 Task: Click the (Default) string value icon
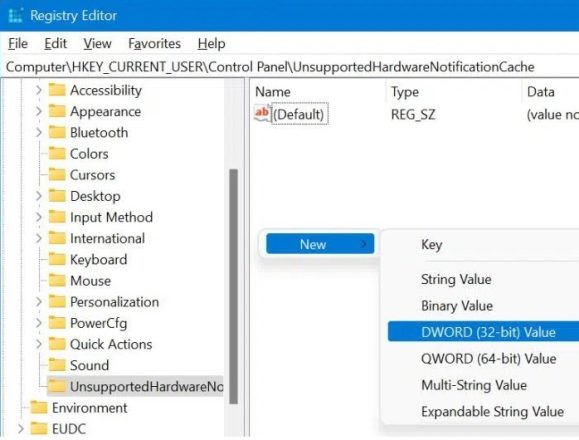coord(262,113)
